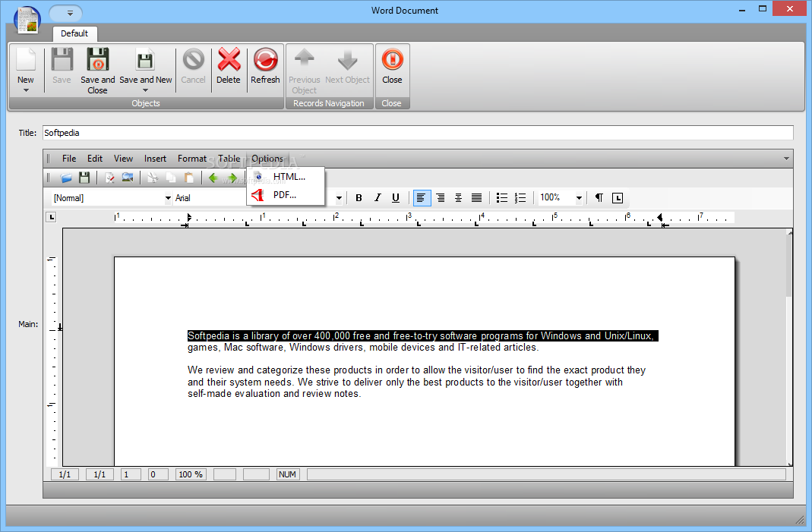
Task: Click the tab-stop type selector on ruler corner
Action: [51, 217]
